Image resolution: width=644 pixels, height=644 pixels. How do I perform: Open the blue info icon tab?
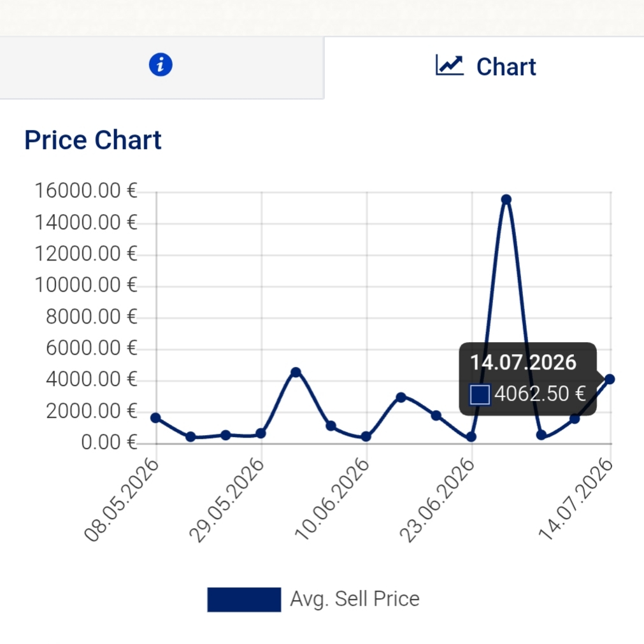point(161,65)
